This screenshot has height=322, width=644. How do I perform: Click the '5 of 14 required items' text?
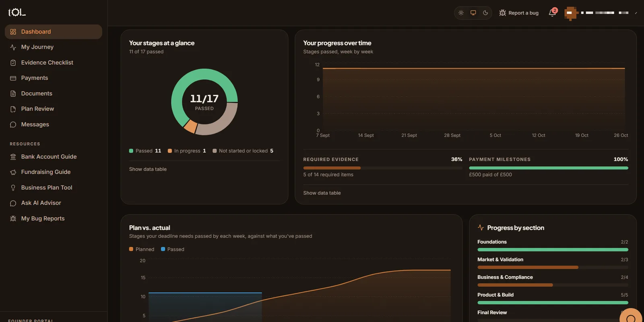coord(328,175)
